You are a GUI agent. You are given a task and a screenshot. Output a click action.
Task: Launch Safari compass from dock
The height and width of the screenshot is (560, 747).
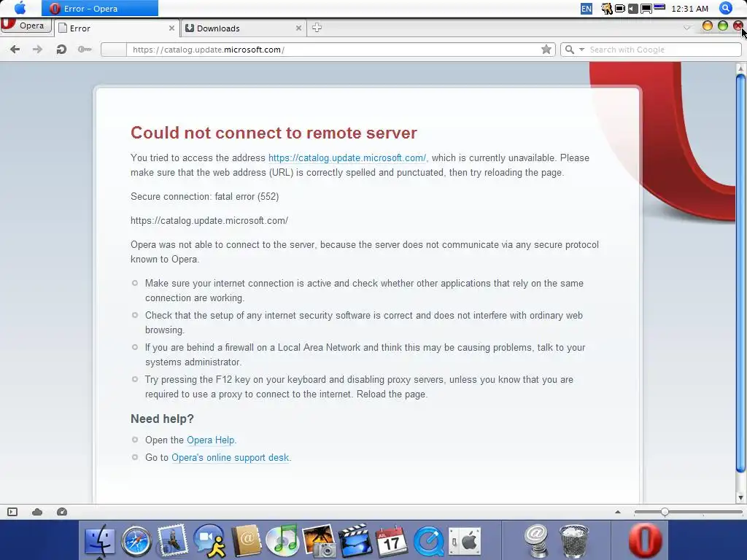pyautogui.click(x=136, y=542)
